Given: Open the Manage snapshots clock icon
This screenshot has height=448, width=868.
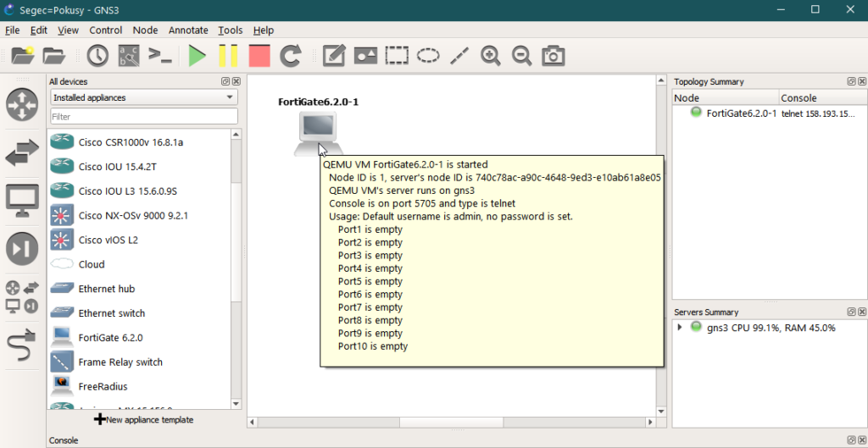Looking at the screenshot, I should (x=98, y=56).
